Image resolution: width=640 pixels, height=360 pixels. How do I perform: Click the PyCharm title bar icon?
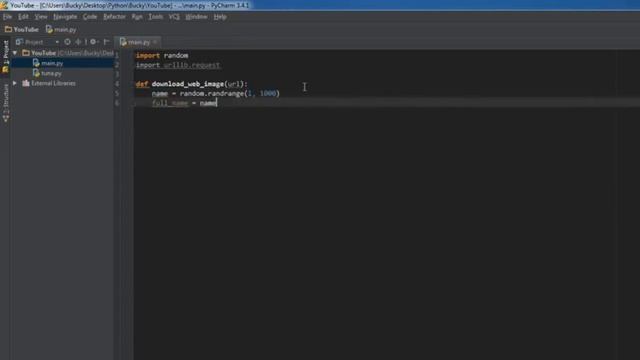point(4,5)
